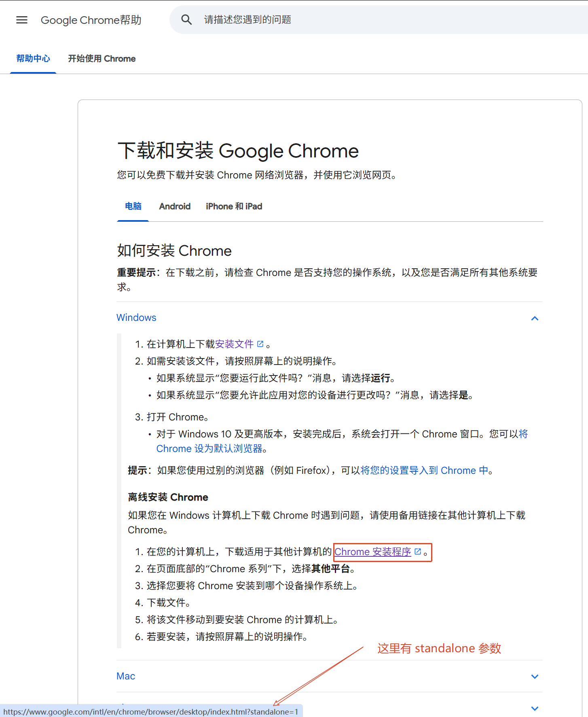This screenshot has width=588, height=717.
Task: Click the 如何安装 Chrome heading
Action: point(174,251)
